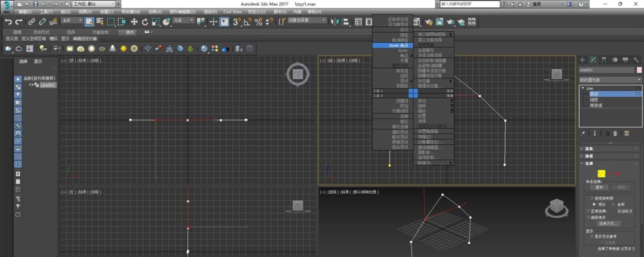
Task: Enable the 区域选择 checkbox
Action: (588, 210)
